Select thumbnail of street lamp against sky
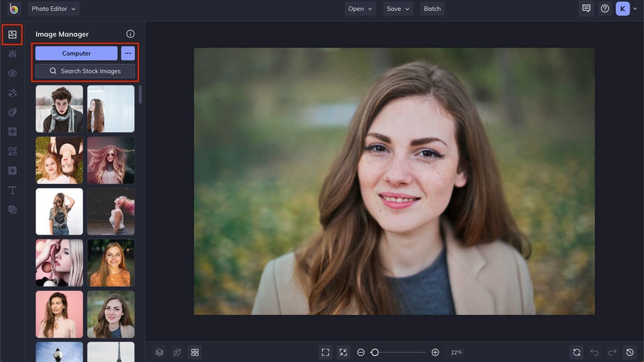 (59, 352)
